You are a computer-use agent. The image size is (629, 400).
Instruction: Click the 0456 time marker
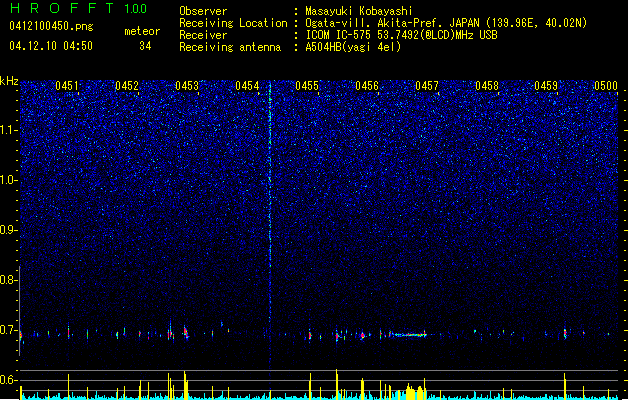coord(367,86)
